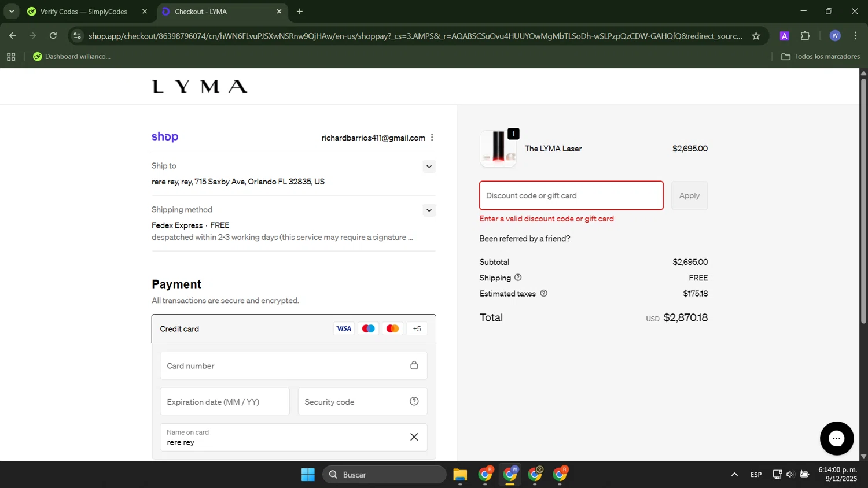The image size is (868, 488).
Task: Open the volume control in system tray
Action: tap(790, 475)
